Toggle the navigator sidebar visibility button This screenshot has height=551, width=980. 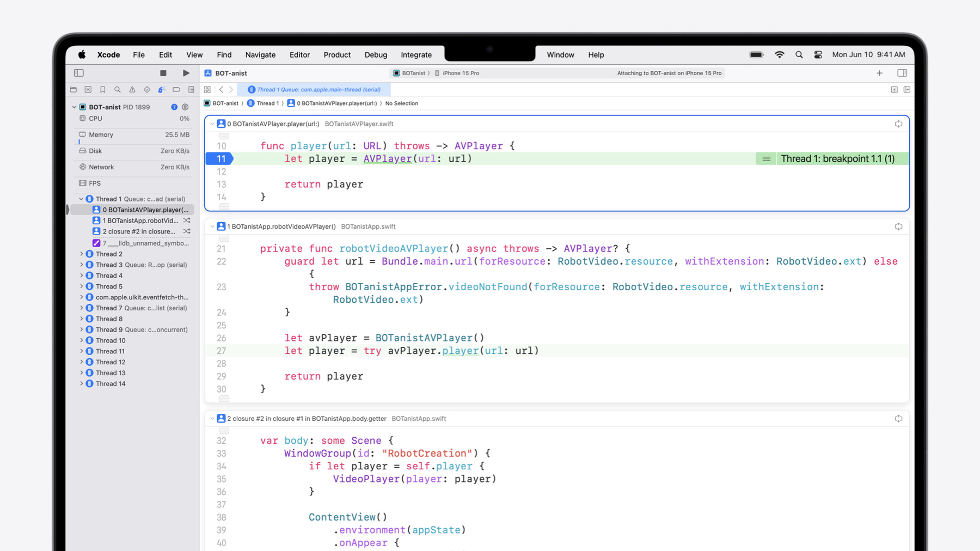pos(78,73)
